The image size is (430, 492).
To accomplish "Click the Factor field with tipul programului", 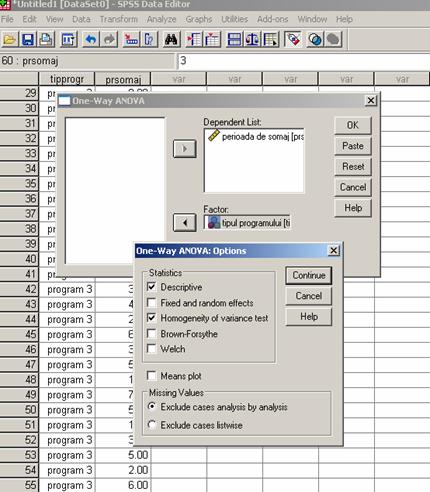I will click(247, 223).
